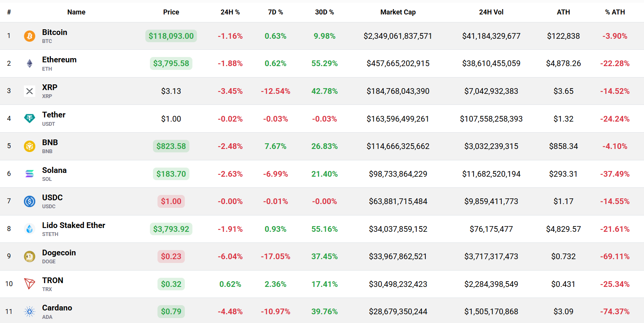This screenshot has height=323, width=644.
Task: Click the USDC coin icon
Action: coord(30,201)
